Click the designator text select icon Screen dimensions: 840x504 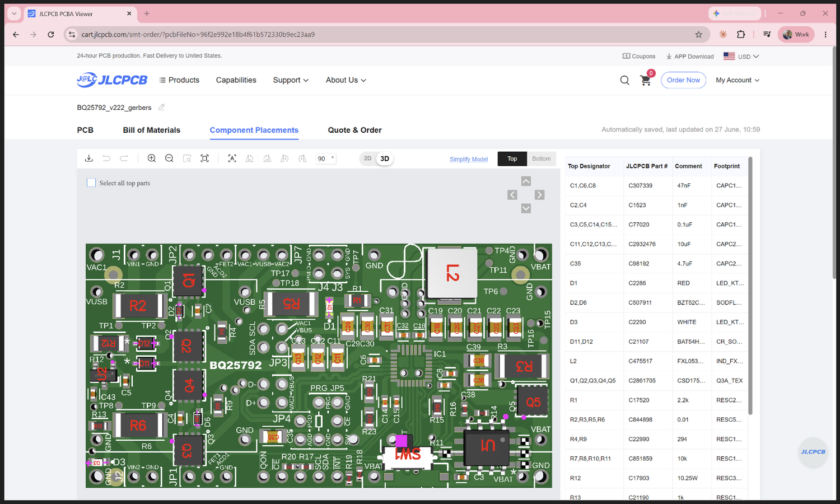click(x=232, y=158)
